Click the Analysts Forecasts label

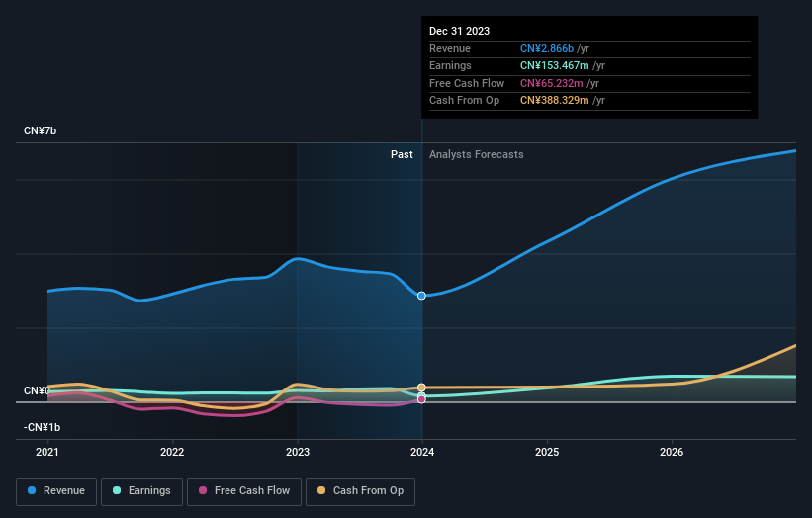[x=477, y=155]
